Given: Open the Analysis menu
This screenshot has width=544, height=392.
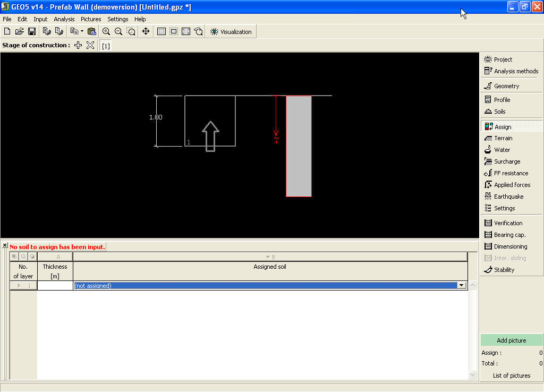Looking at the screenshot, I should tap(64, 19).
